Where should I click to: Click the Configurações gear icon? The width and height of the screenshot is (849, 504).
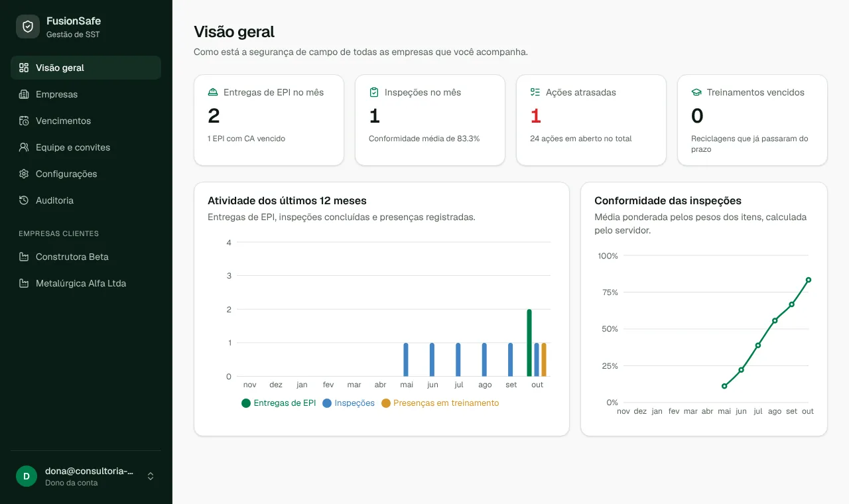[24, 174]
